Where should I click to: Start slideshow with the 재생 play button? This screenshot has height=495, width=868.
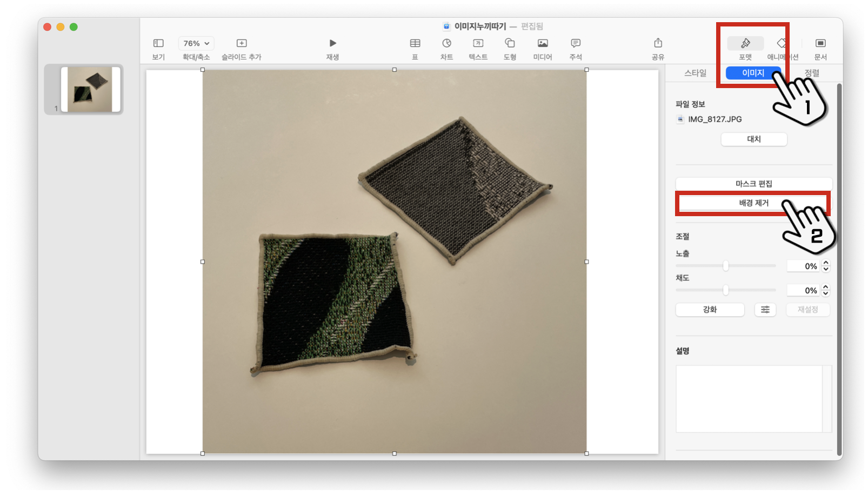tap(332, 43)
